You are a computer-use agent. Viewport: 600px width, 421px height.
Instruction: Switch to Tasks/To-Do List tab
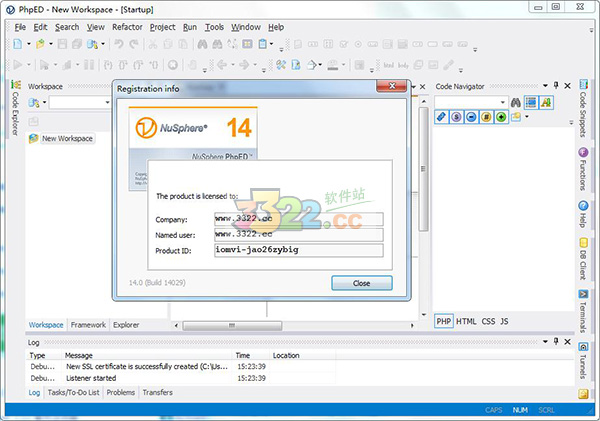coord(73,392)
